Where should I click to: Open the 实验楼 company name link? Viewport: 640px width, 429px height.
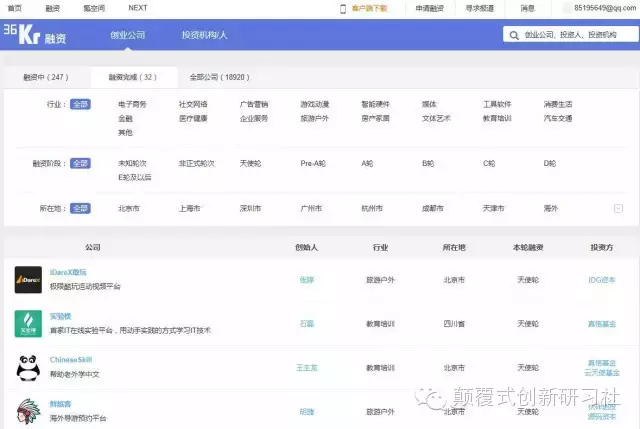[x=60, y=316]
